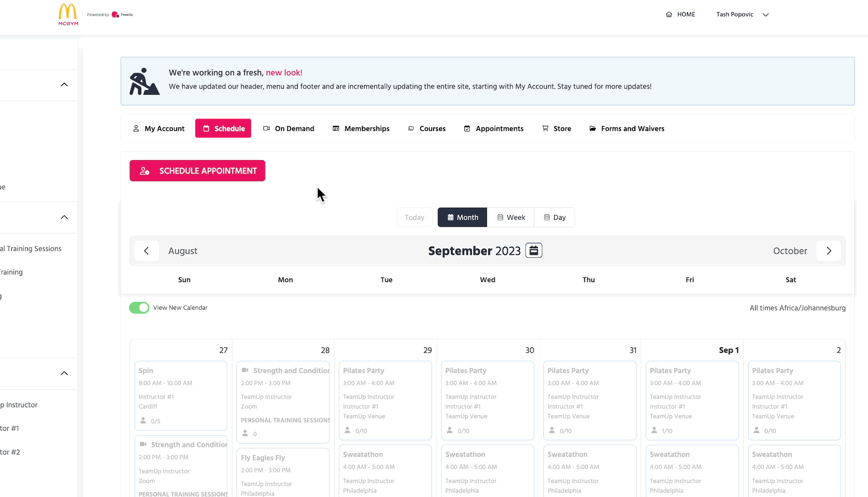The height and width of the screenshot is (497, 868).
Task: Click the new look! link
Action: [284, 73]
